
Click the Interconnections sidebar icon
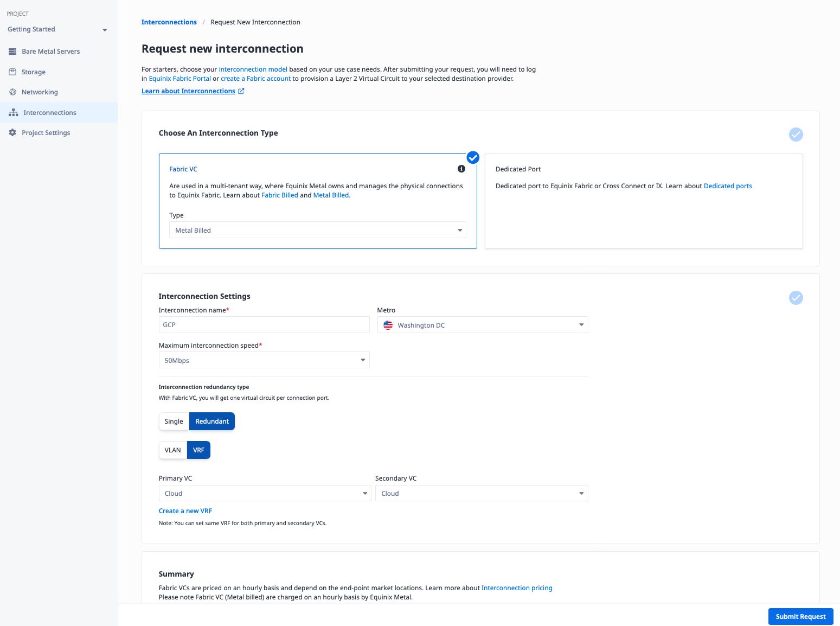click(x=14, y=112)
